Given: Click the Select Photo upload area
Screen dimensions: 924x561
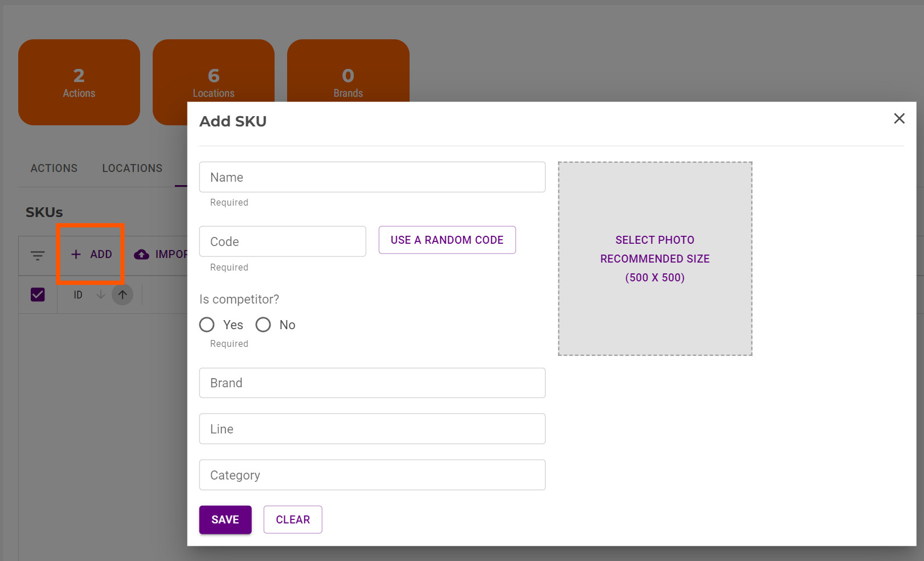Looking at the screenshot, I should pos(655,259).
